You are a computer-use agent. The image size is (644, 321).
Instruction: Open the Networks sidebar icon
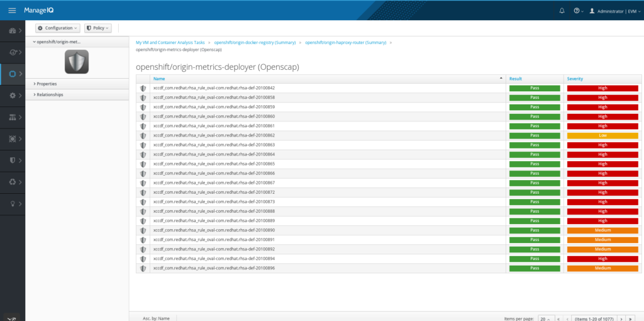pyautogui.click(x=13, y=118)
